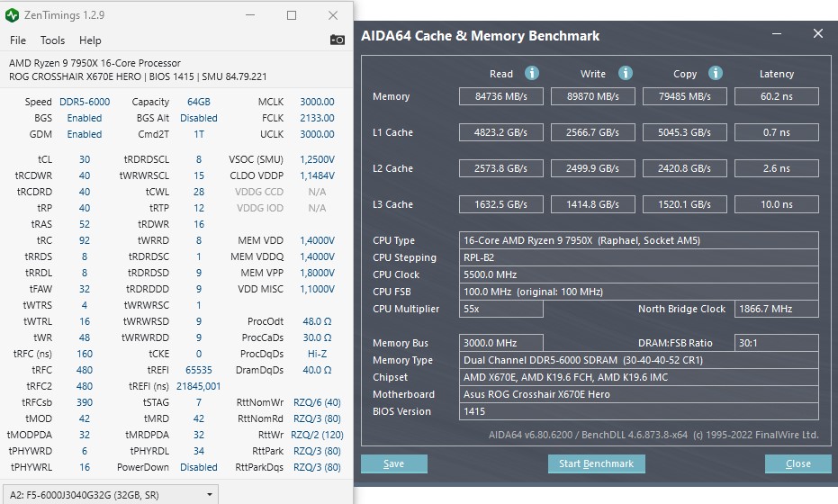This screenshot has width=838, height=504.
Task: Click the Copy info icon in AIDA64
Action: [716, 73]
